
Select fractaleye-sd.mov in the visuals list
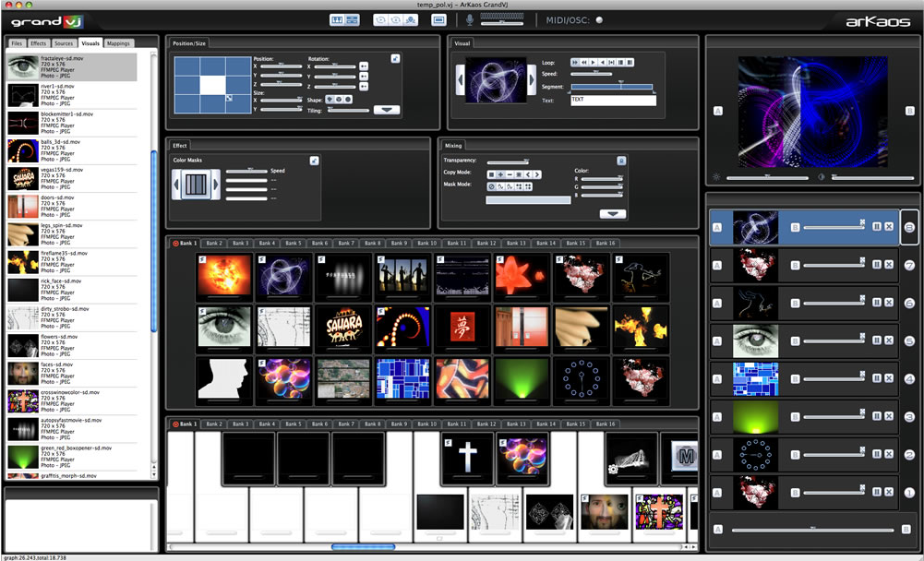click(x=72, y=67)
